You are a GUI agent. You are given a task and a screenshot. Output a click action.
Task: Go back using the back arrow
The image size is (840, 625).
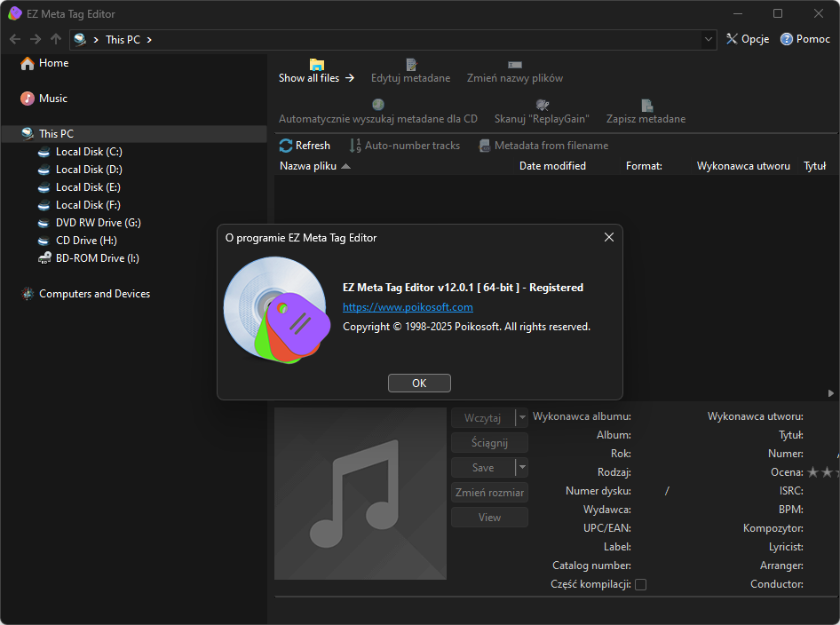(x=15, y=39)
